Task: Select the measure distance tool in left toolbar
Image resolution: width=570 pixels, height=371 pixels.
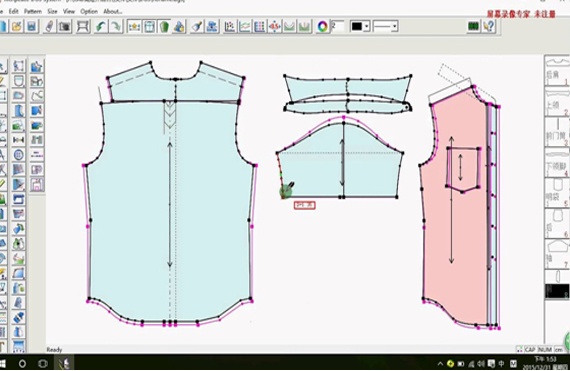Action: click(x=19, y=140)
